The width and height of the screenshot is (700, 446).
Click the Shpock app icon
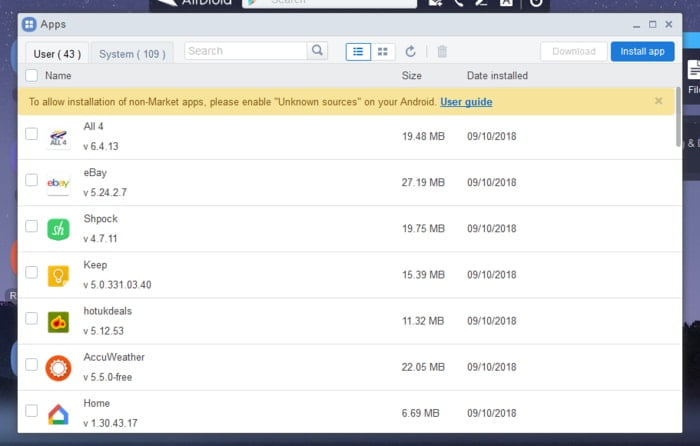(x=58, y=229)
